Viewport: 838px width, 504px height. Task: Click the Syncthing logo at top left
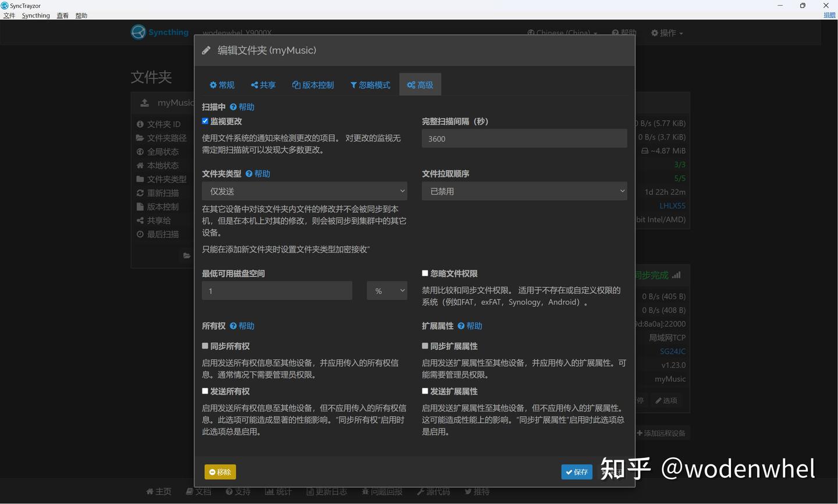tap(138, 33)
